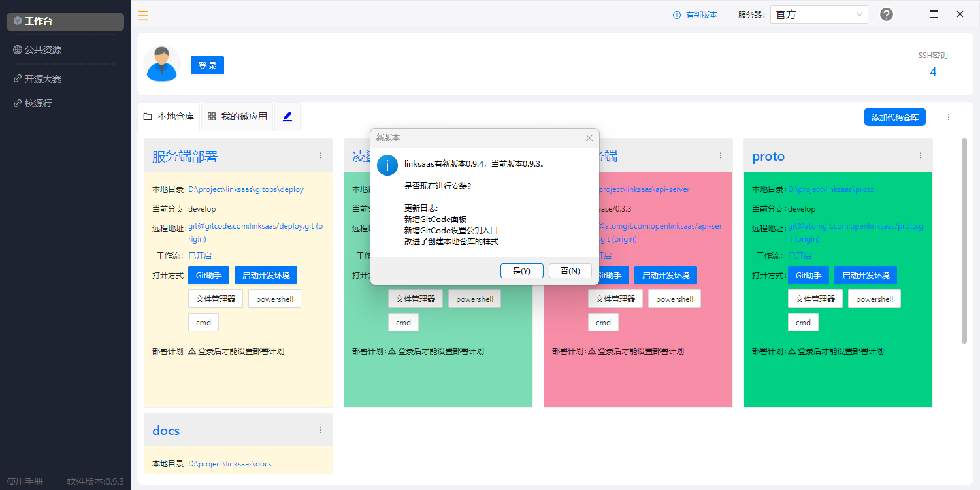Viewport: 980px width, 490px height.
Task: Click cmd button in the light green card
Action: (x=403, y=322)
